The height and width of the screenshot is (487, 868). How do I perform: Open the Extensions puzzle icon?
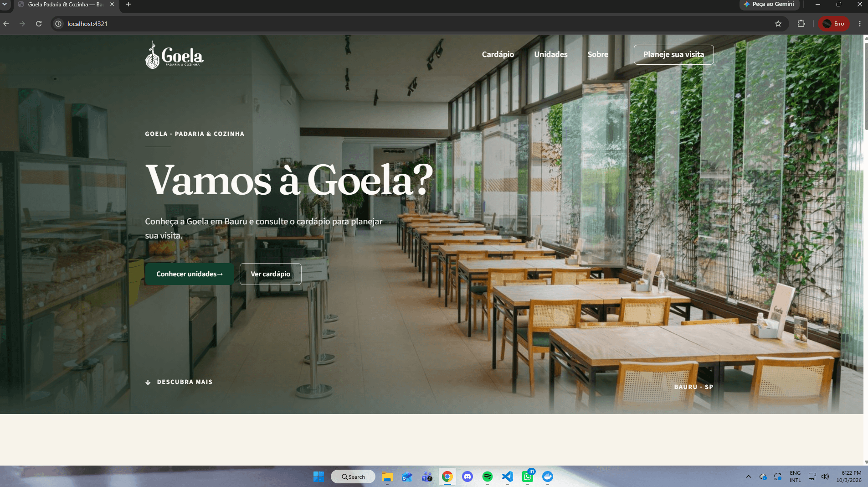[801, 24]
